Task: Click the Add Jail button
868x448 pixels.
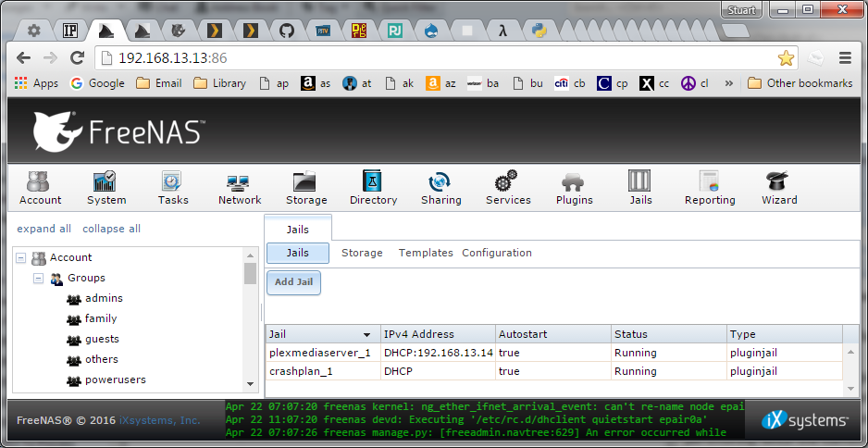Action: [x=294, y=282]
